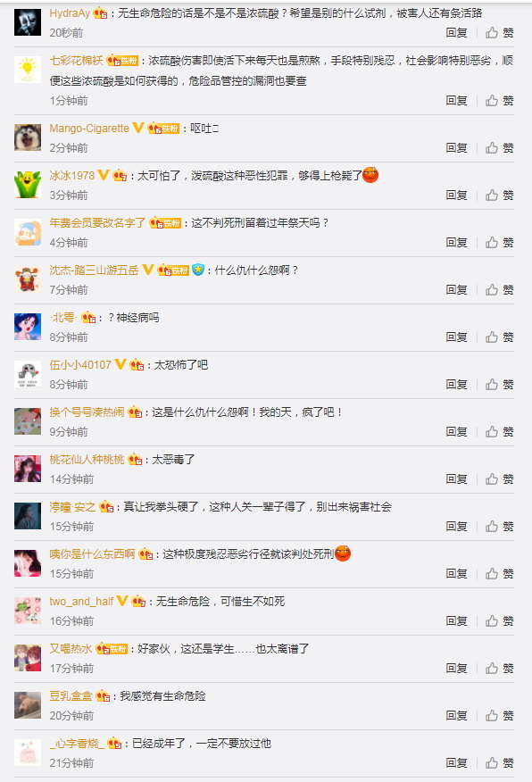Click the red angry emoji in 冰冰1978's comment
532x782 pixels.
point(370,175)
